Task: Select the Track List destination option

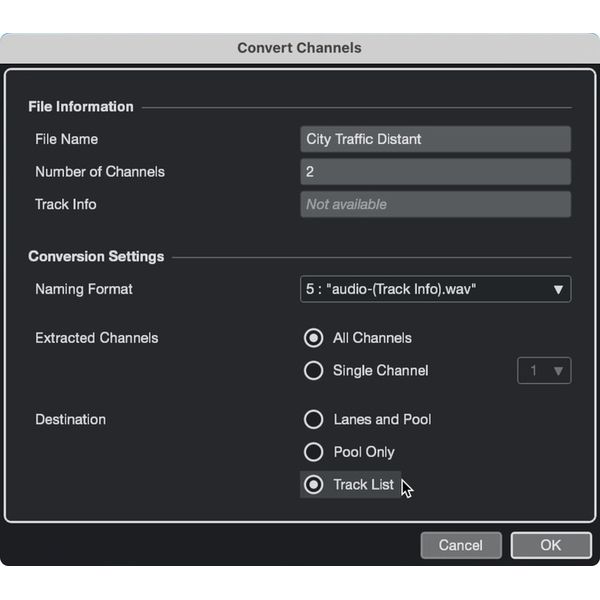Action: pyautogui.click(x=314, y=485)
